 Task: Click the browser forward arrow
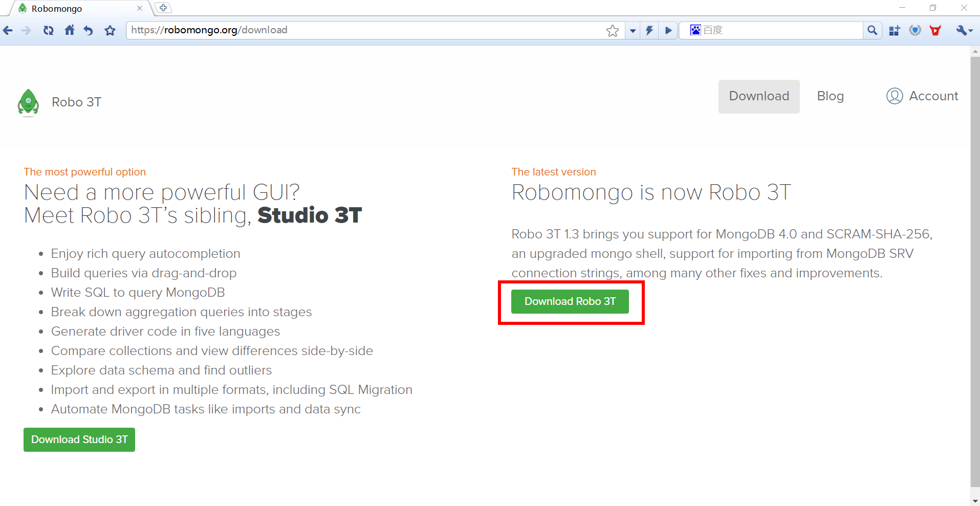(26, 31)
